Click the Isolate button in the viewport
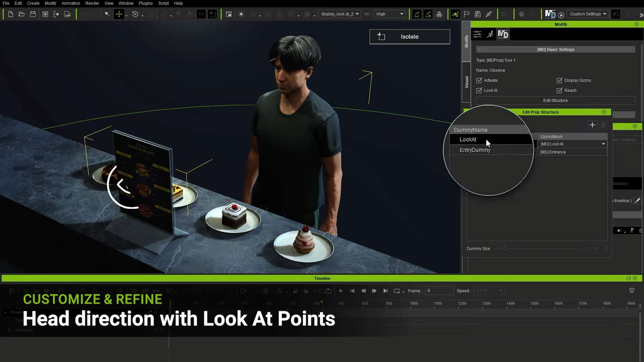 409,37
